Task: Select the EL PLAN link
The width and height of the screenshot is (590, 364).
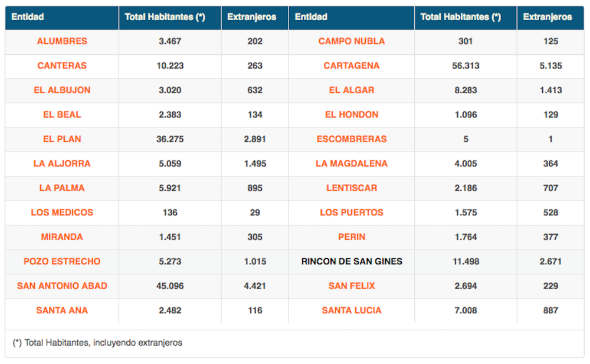Action: coord(62,139)
